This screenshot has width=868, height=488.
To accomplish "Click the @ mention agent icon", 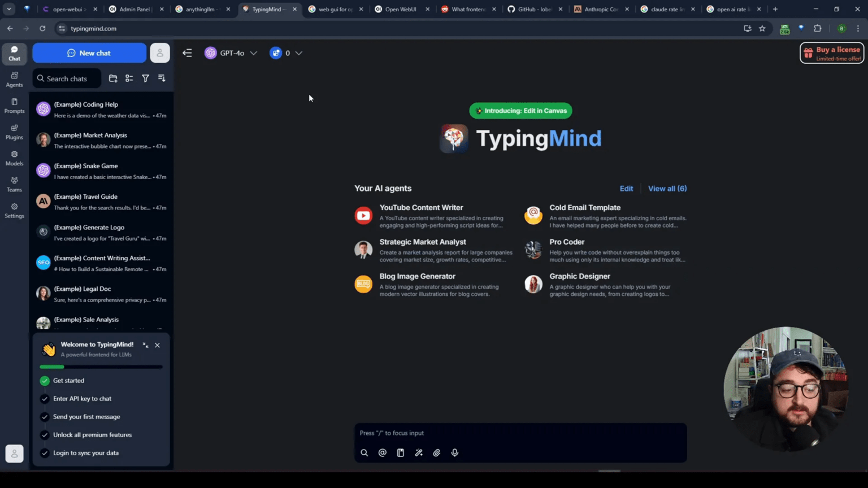I will 382,452.
